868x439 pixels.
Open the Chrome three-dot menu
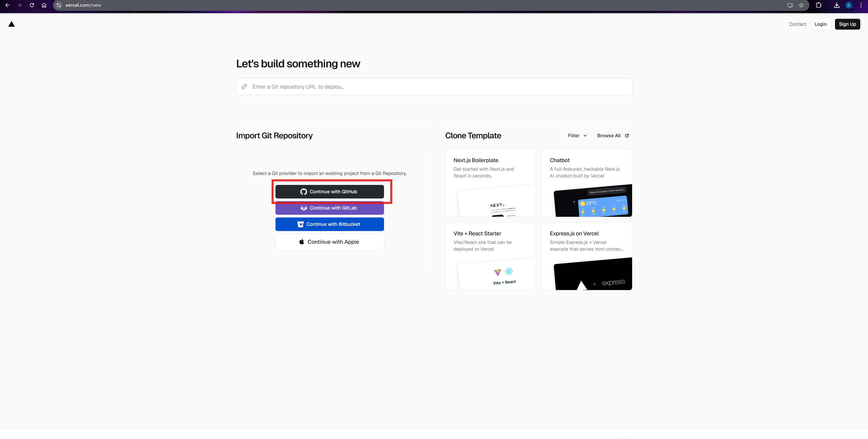click(861, 5)
